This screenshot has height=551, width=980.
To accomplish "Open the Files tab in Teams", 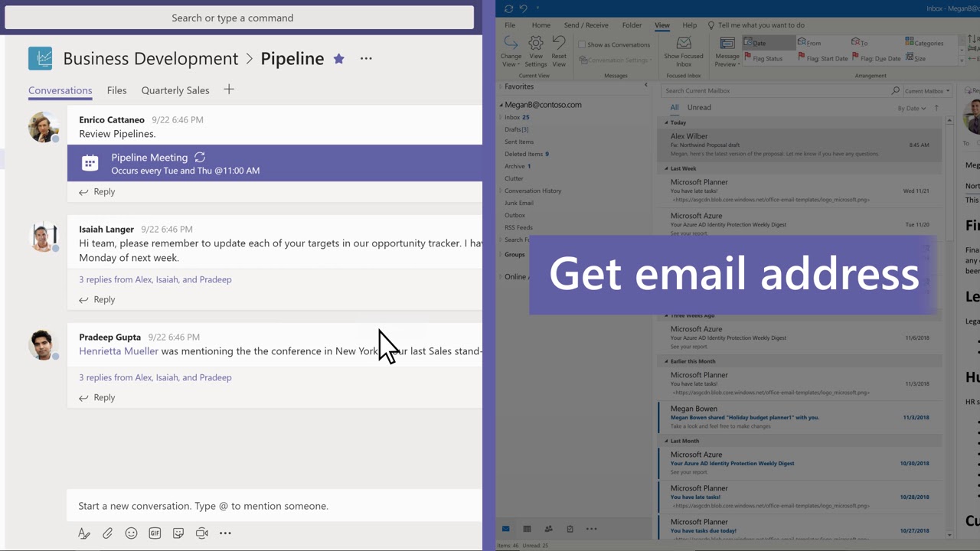I will pyautogui.click(x=117, y=90).
